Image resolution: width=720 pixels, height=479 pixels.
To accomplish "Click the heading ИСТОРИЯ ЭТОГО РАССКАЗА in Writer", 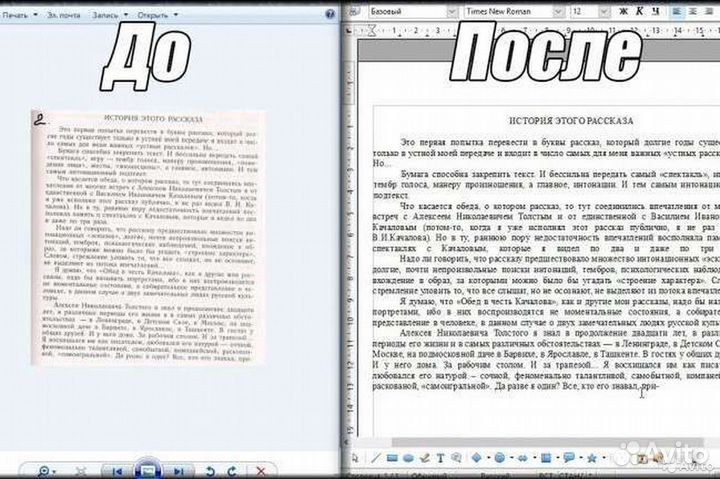I will click(x=571, y=121).
